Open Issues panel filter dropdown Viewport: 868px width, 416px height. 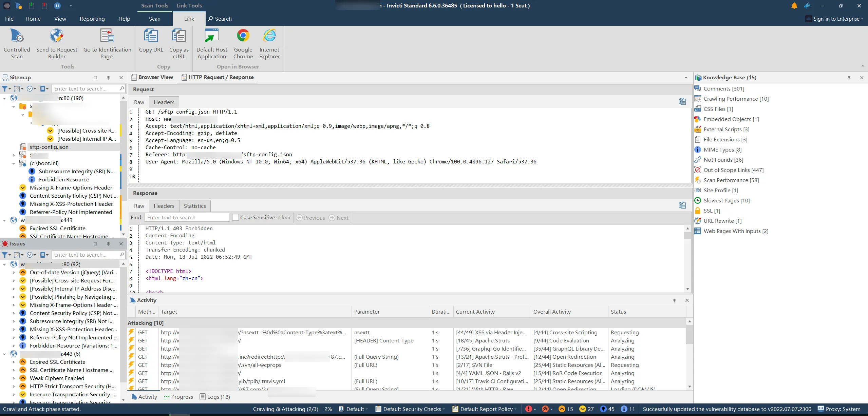(x=6, y=255)
